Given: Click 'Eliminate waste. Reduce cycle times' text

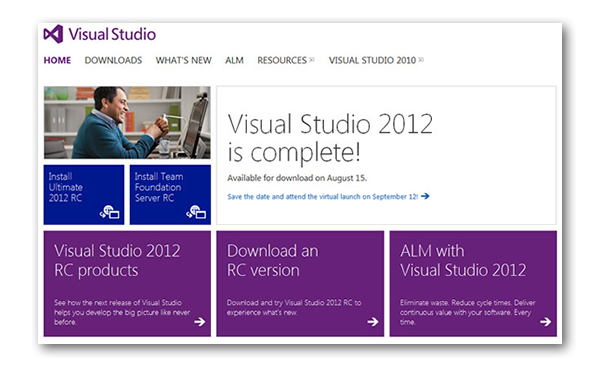Looking at the screenshot, I should pos(468,312).
